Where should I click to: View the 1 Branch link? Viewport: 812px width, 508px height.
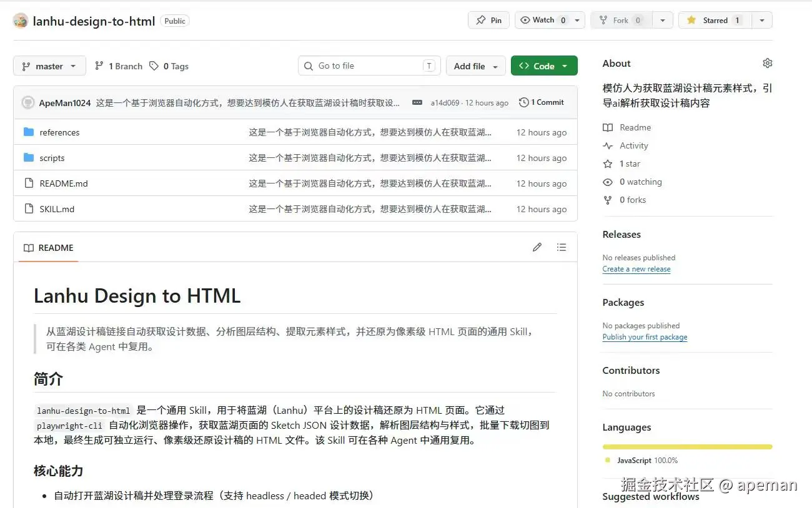[119, 66]
